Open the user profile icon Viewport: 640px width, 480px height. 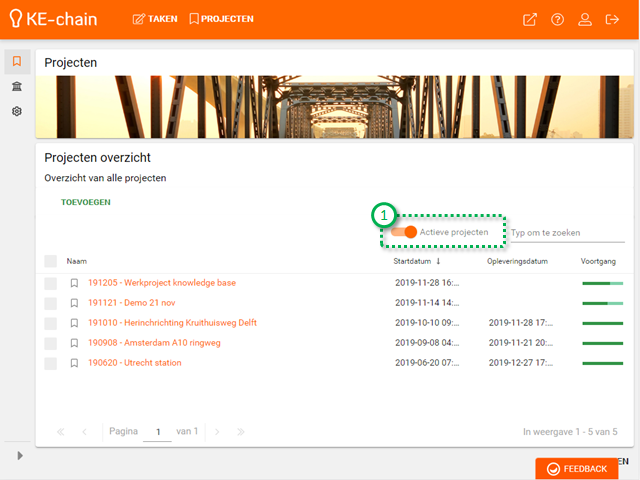click(585, 19)
